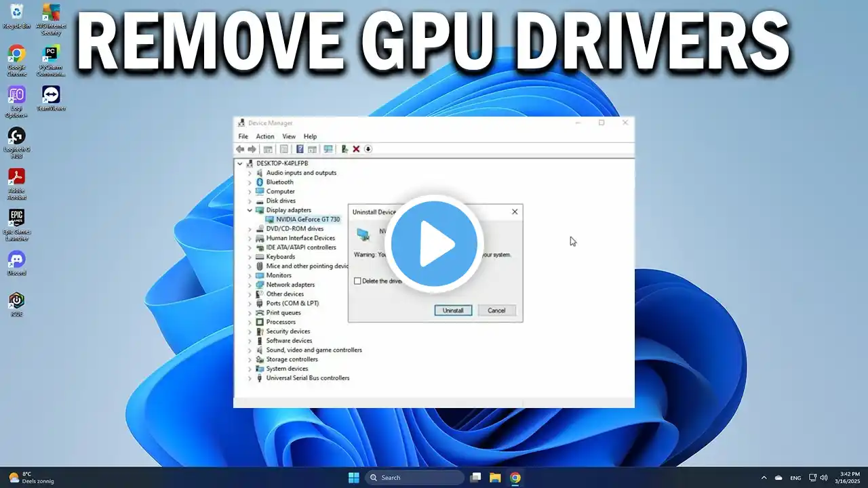Click the red X uninstall device icon

click(x=356, y=149)
